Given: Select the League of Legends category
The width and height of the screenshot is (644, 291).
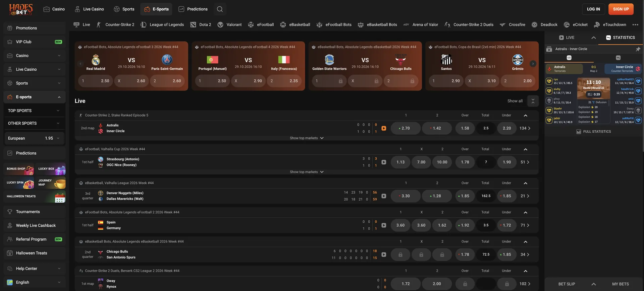Looking at the screenshot, I should click(x=162, y=24).
